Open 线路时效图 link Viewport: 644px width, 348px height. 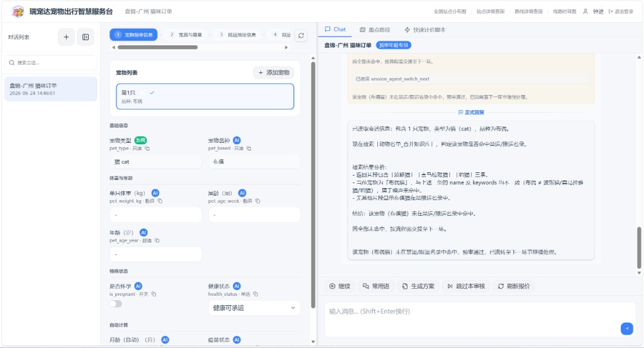tap(564, 11)
